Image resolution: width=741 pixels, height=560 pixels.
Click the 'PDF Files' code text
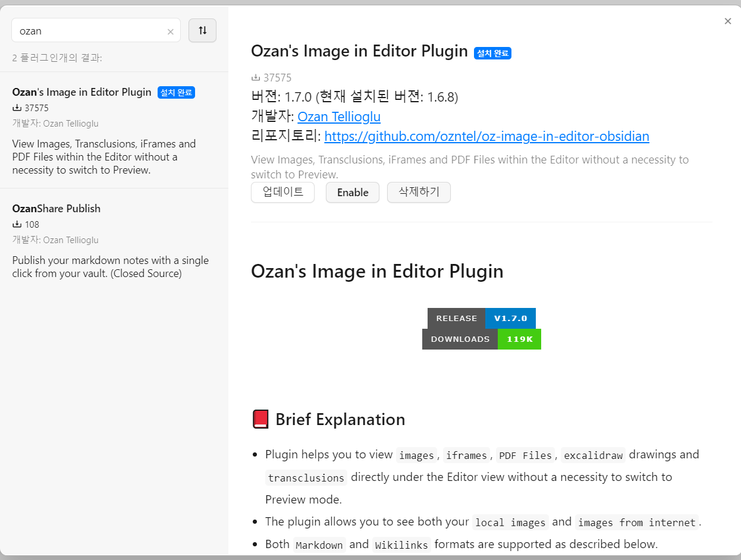click(x=525, y=455)
